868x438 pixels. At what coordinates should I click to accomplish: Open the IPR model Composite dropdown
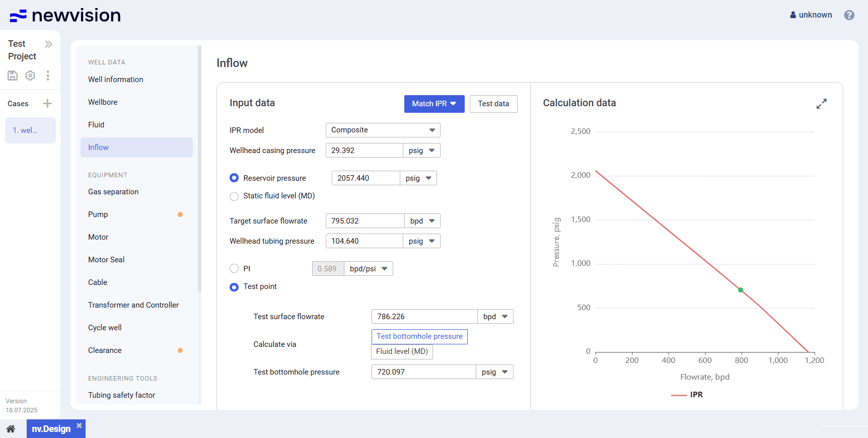(383, 130)
